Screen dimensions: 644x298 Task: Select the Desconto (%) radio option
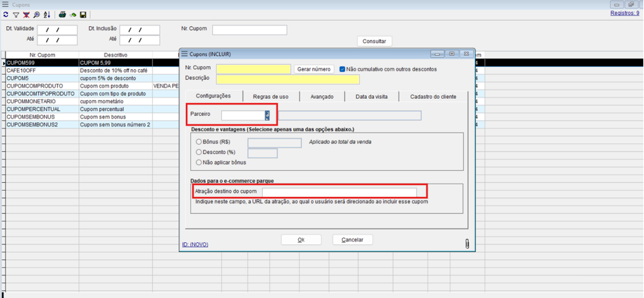click(199, 153)
